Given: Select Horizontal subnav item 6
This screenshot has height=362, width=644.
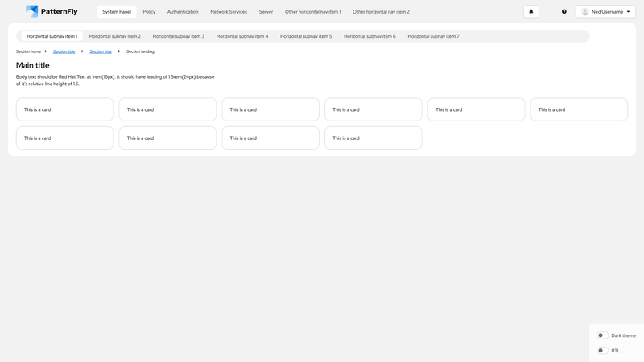Looking at the screenshot, I should coord(369,36).
